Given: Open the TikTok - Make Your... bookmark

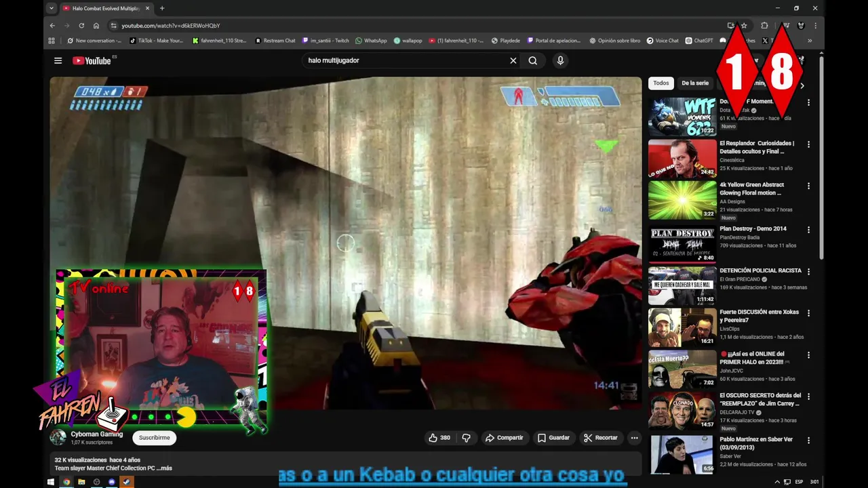Looking at the screenshot, I should pos(157,41).
